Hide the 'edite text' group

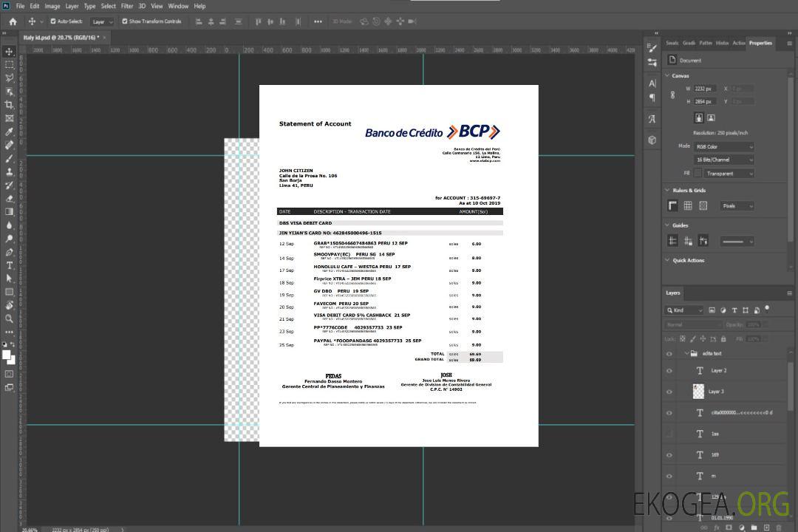coord(669,354)
